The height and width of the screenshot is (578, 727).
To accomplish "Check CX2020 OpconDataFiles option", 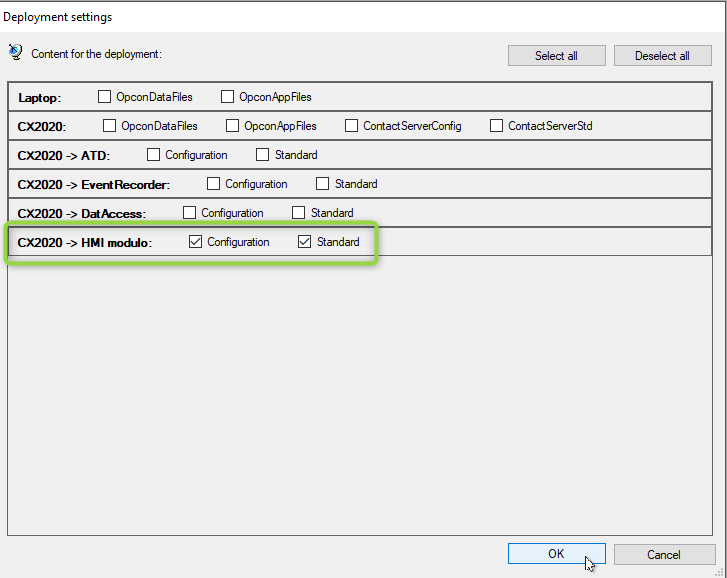I will coord(109,126).
